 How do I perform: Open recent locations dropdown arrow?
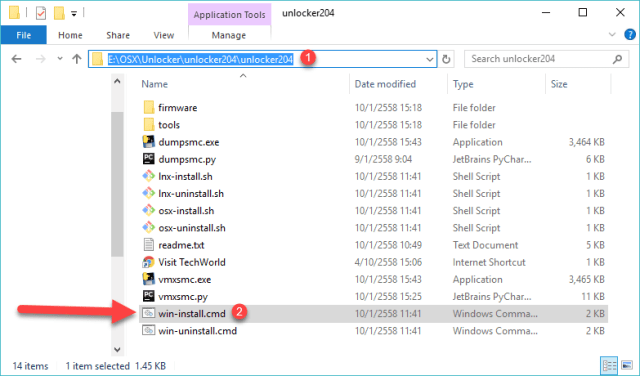coord(60,59)
